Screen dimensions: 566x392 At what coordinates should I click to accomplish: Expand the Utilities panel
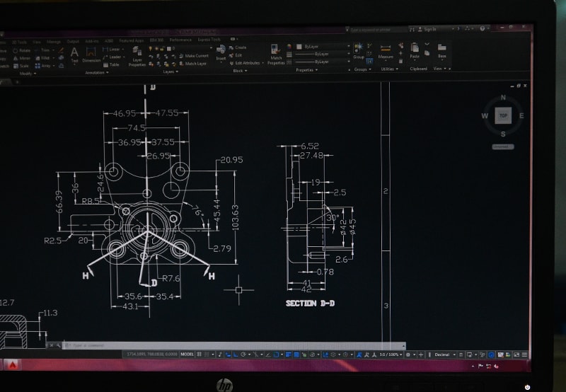(x=390, y=69)
